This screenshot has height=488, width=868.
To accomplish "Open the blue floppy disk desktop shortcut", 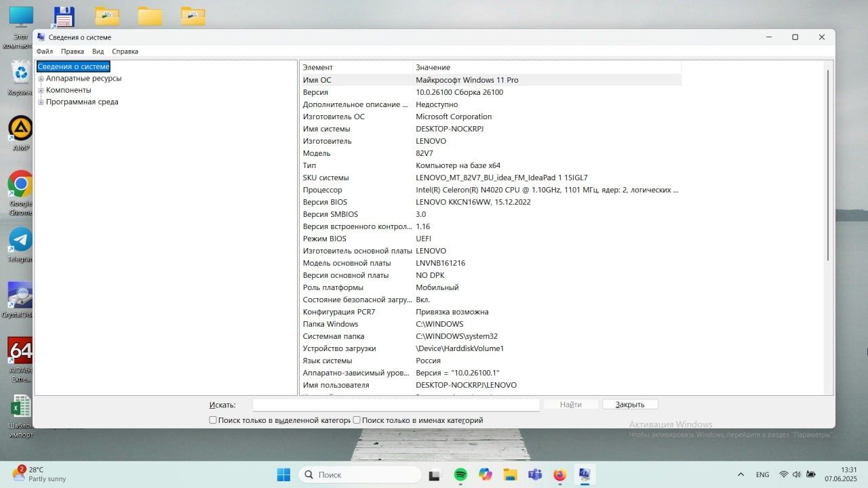I will [x=64, y=16].
